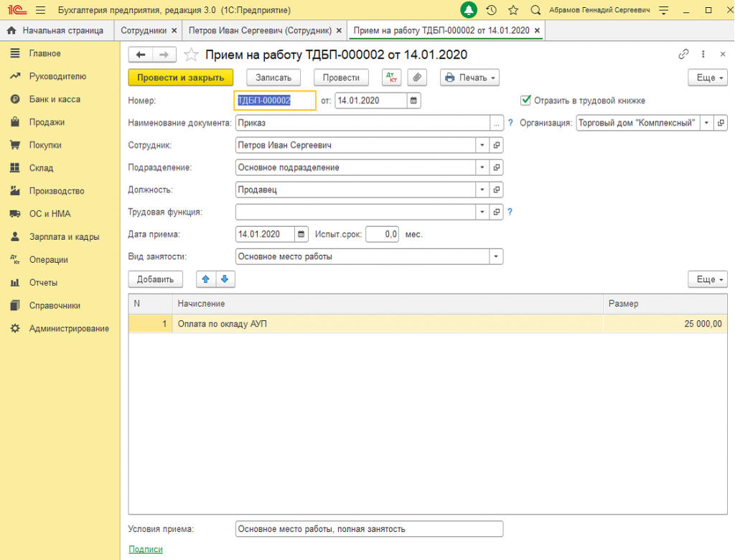Focus the Номер input field
735x560 pixels.
[x=275, y=101]
